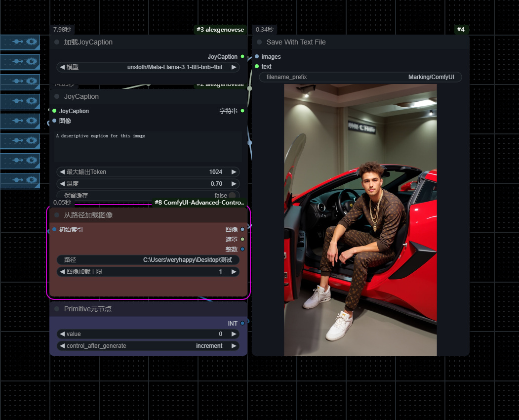Cycle control_after_generate past increment using right arrow
This screenshot has width=519, height=420.
pos(234,345)
